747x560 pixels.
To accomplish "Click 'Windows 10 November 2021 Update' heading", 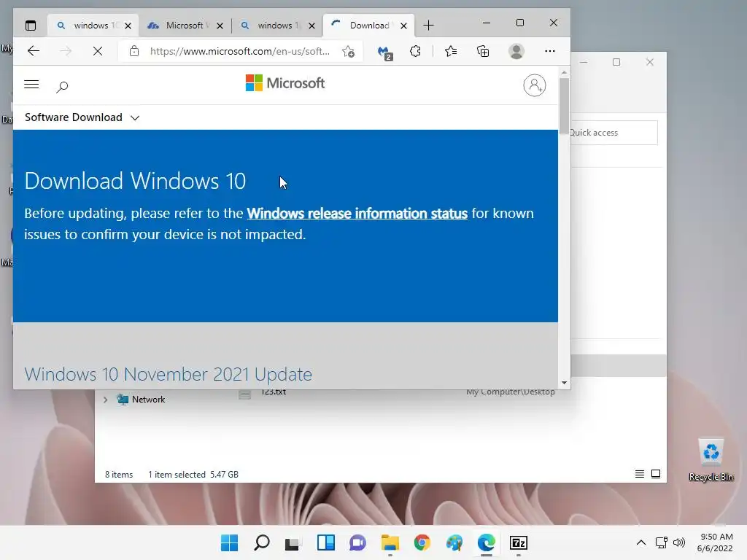I will (x=169, y=374).
